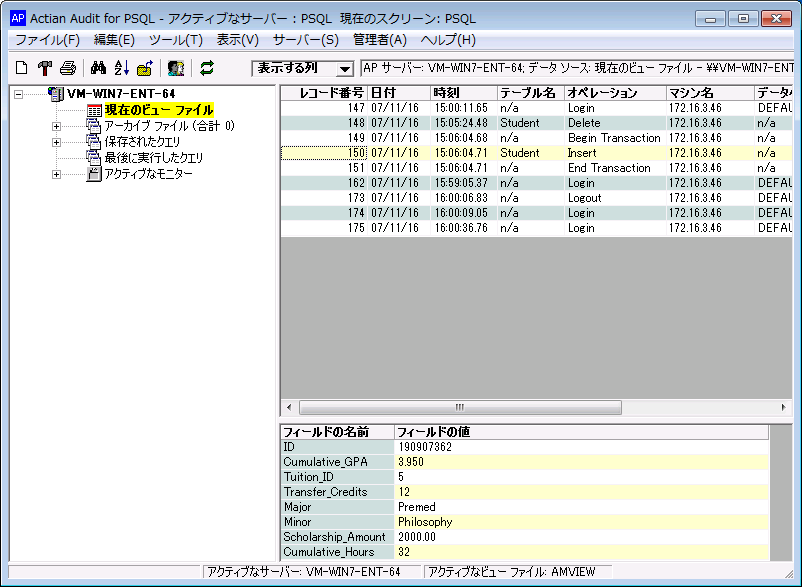The image size is (802, 587).
Task: Click the A-Z sort icon
Action: 121,68
